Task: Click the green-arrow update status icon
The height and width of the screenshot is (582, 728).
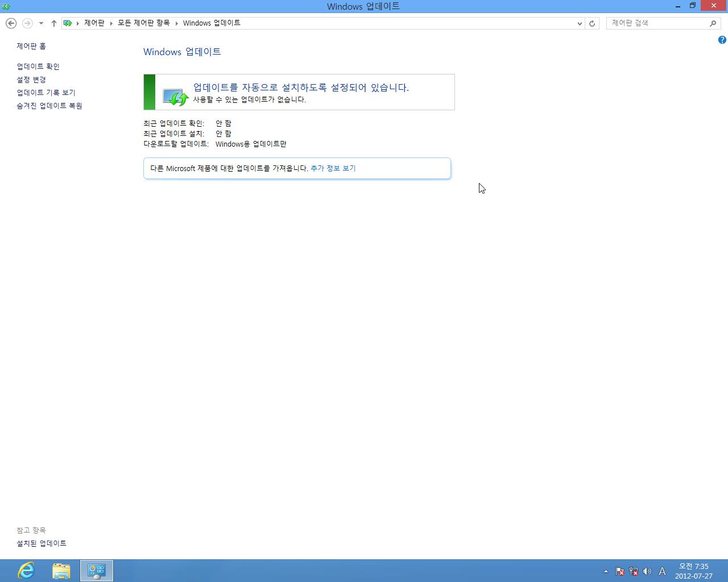Action: point(175,97)
